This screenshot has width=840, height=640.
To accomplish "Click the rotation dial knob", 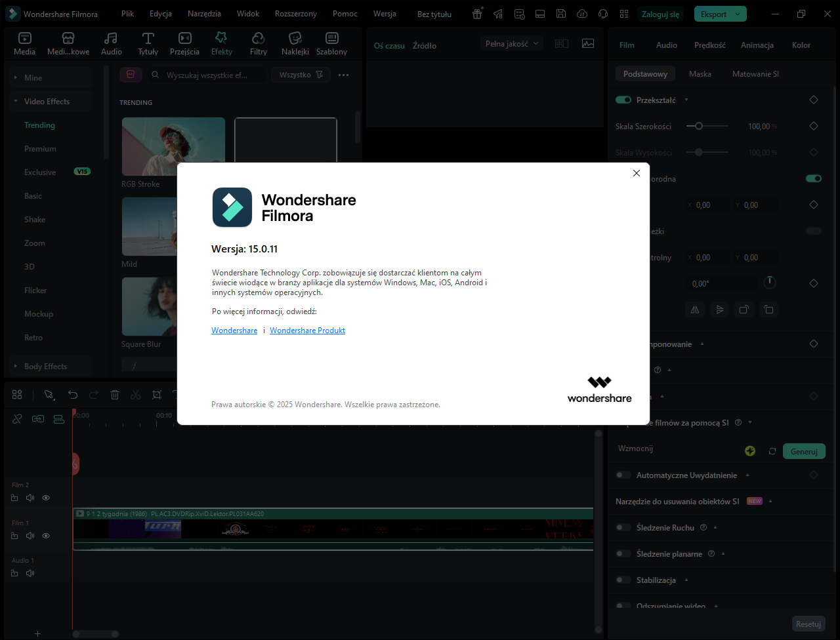I will pyautogui.click(x=770, y=283).
